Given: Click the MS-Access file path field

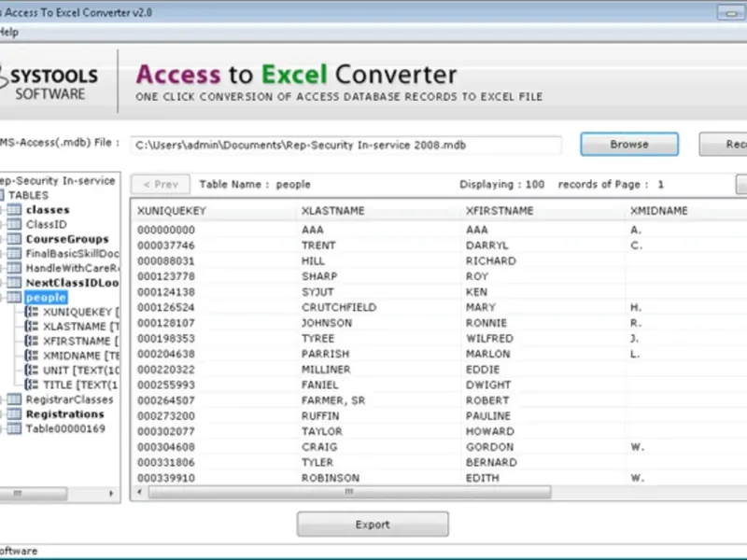Looking at the screenshot, I should click(x=345, y=146).
